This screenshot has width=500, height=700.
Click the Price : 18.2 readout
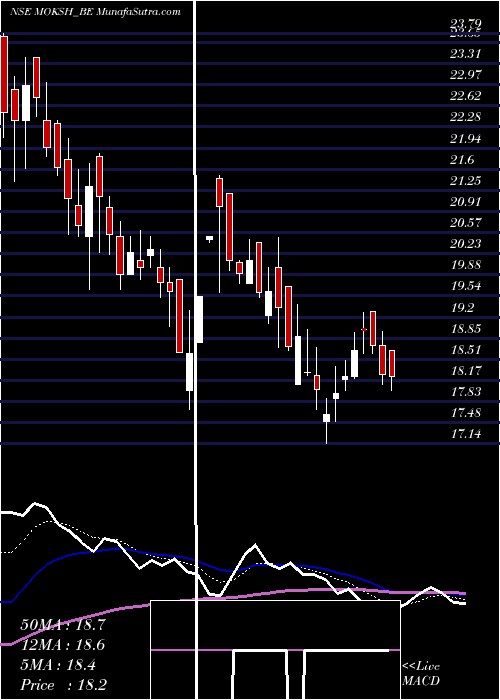(x=63, y=685)
